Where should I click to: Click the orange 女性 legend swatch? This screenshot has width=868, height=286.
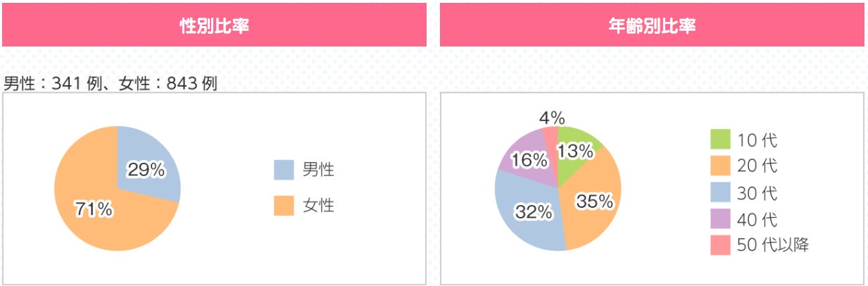(284, 206)
